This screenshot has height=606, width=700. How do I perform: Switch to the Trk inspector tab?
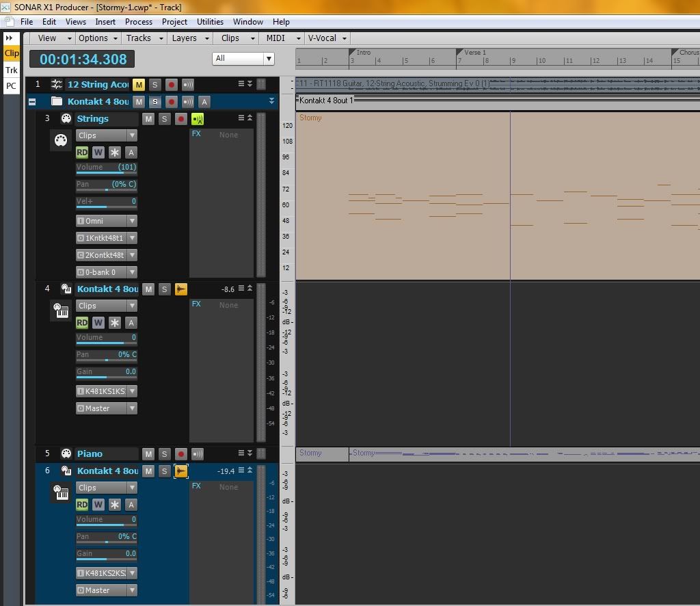[x=12, y=70]
